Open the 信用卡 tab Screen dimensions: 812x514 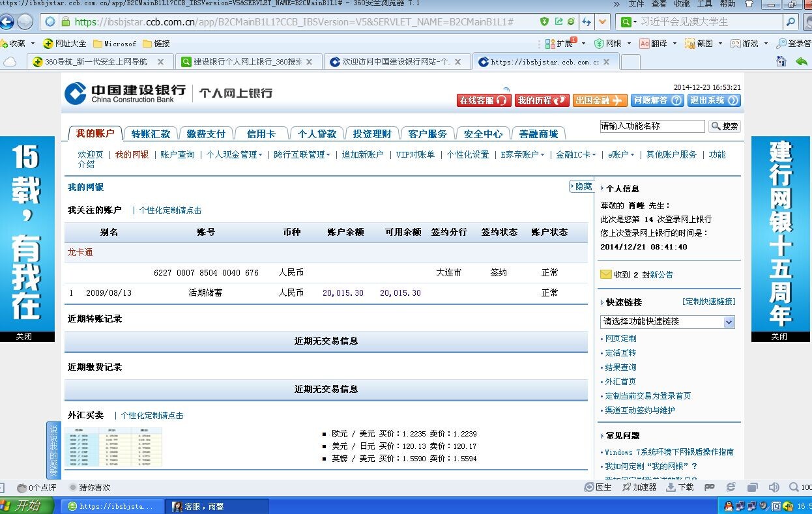pyautogui.click(x=261, y=134)
